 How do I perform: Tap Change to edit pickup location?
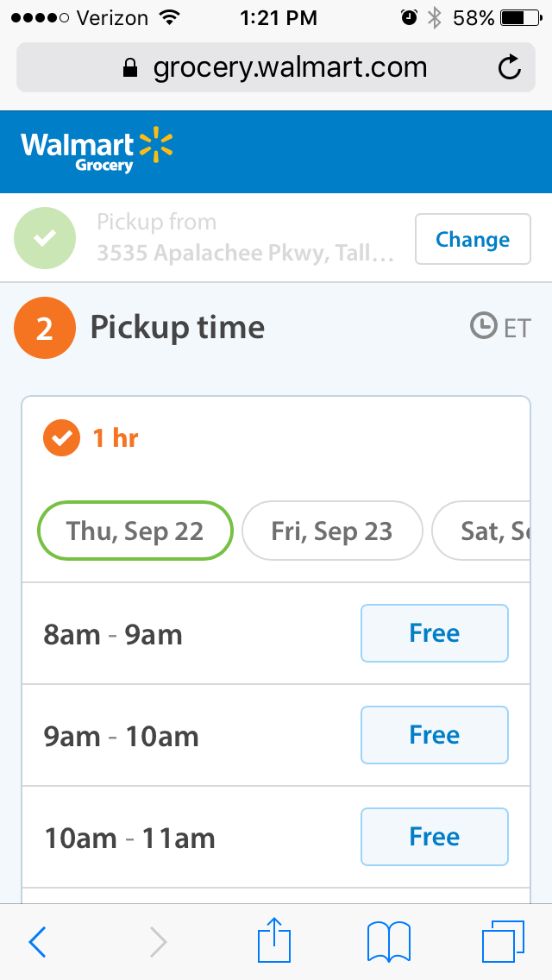(x=473, y=239)
